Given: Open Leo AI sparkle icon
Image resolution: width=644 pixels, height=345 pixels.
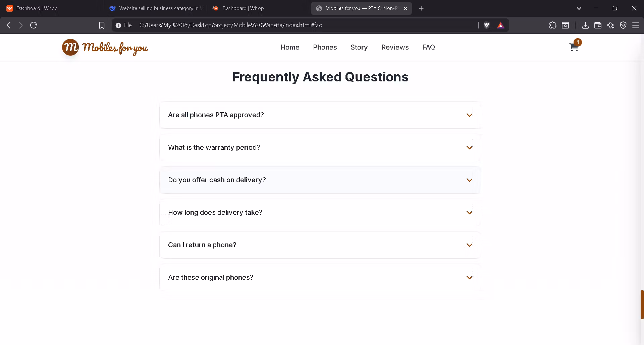Looking at the screenshot, I should (x=610, y=25).
